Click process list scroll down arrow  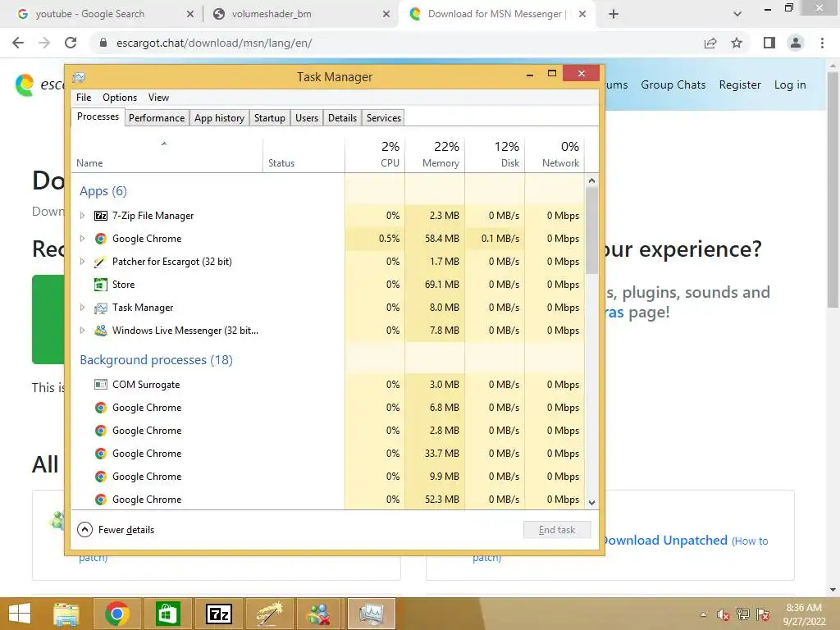click(591, 503)
